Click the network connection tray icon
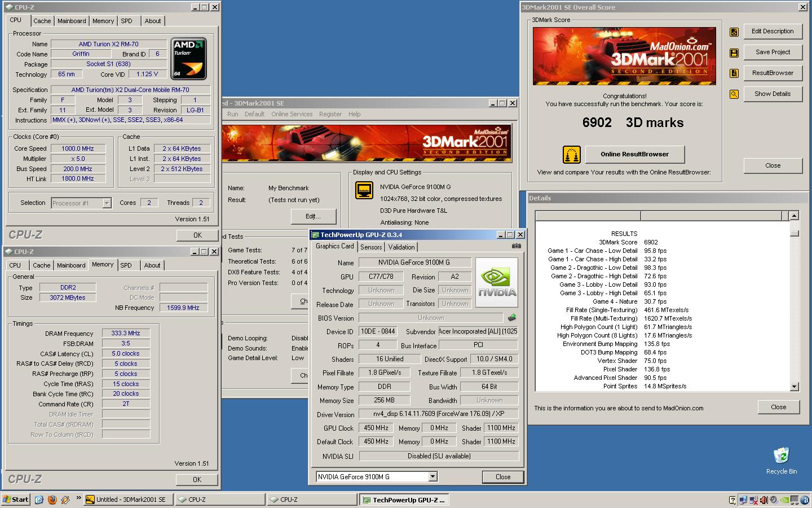Screen dimensions: 812x508 point(743,500)
